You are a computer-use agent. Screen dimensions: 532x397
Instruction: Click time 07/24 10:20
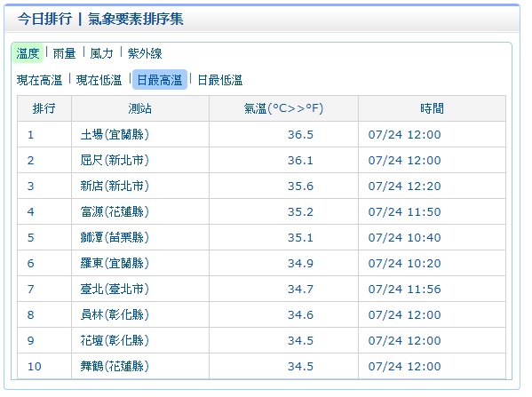404,264
